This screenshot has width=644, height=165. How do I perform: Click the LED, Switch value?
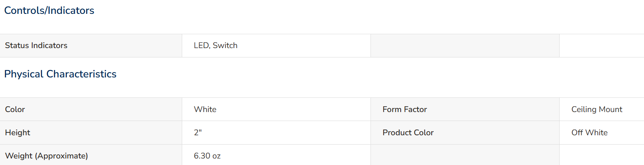point(216,46)
